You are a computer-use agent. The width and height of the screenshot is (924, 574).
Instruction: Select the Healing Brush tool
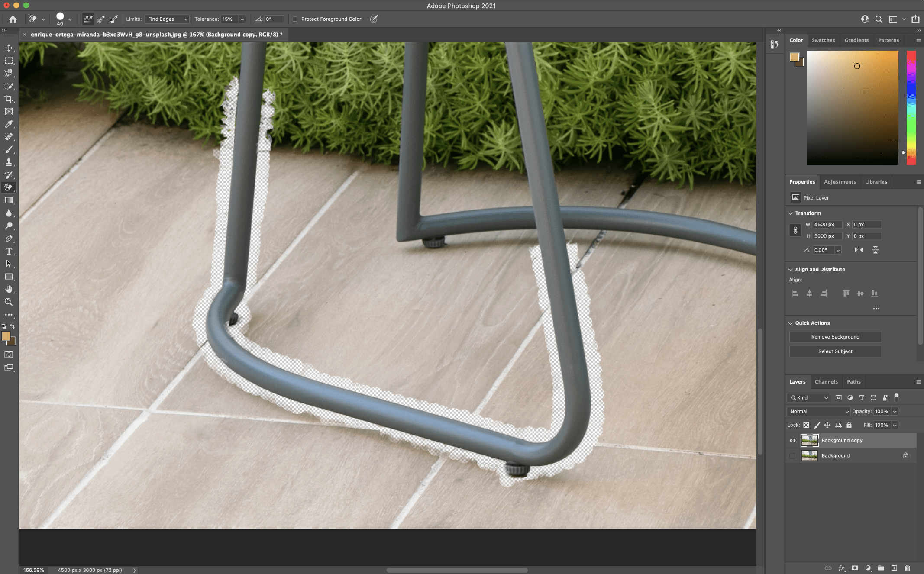[x=9, y=136]
